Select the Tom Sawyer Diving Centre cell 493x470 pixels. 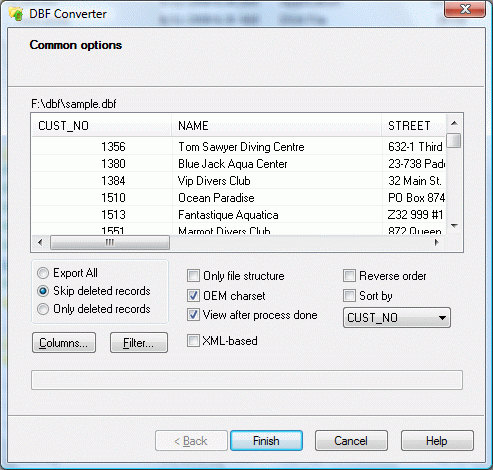[277, 147]
